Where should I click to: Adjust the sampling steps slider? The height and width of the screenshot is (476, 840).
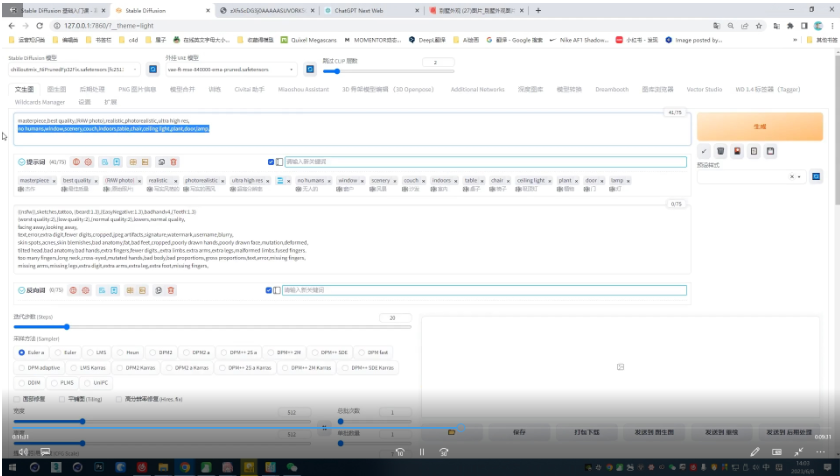tap(212, 327)
